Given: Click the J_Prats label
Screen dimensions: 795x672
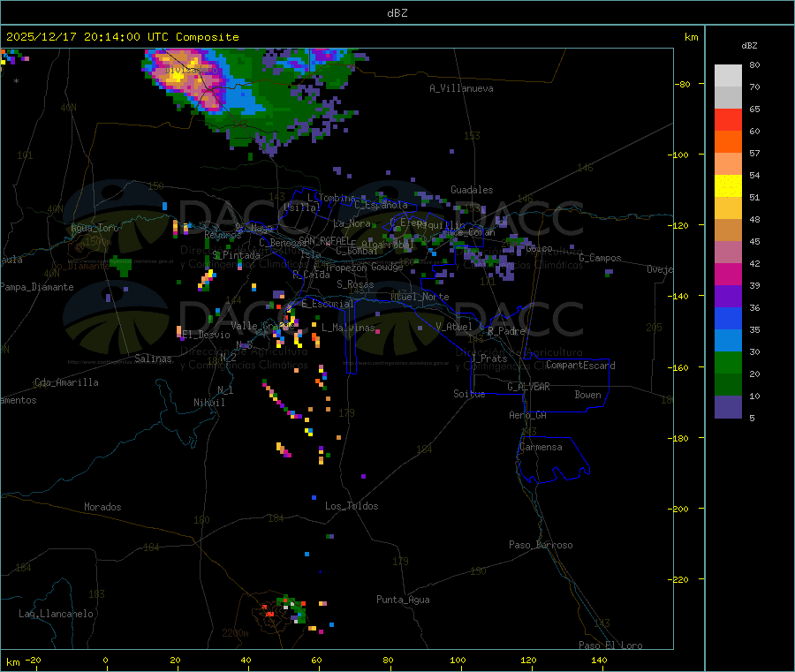Looking at the screenshot, I should [489, 359].
